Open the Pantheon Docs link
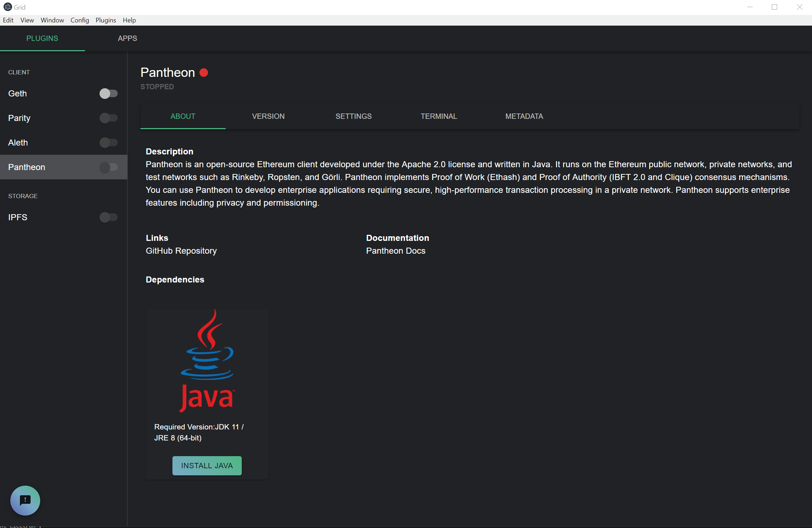Screen dimensions: 812x528 395,251
